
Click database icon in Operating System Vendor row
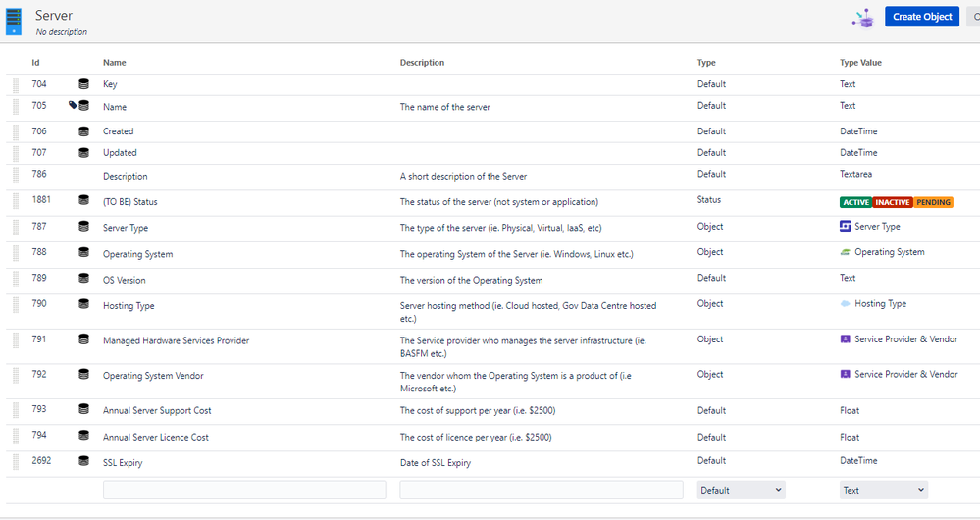click(x=83, y=375)
